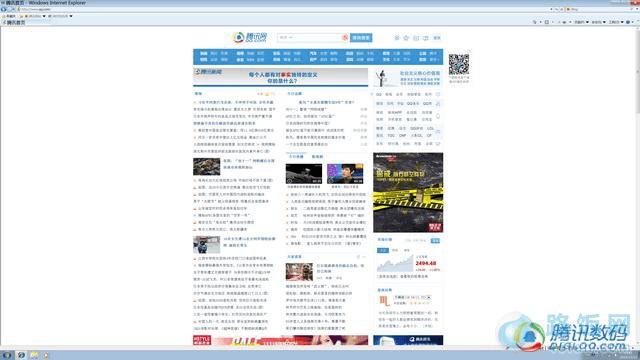The width and height of the screenshot is (640, 360).
Task: Open the Lenovo yellow-tape advertisement
Action: (408, 193)
